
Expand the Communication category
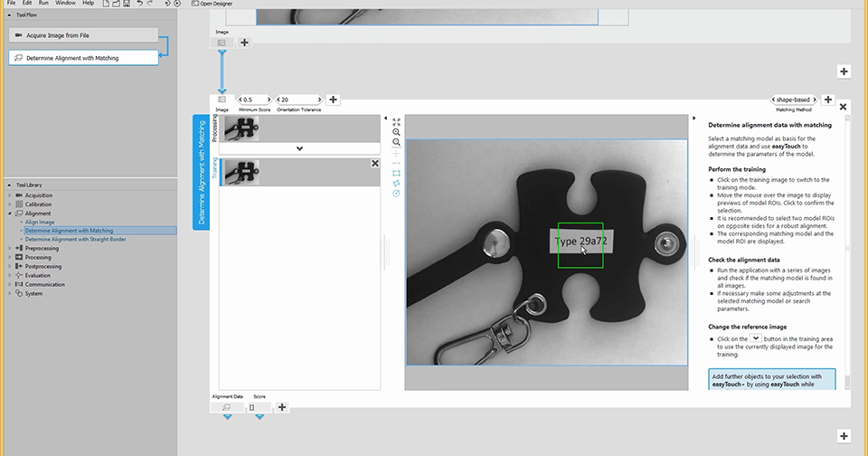pos(9,284)
